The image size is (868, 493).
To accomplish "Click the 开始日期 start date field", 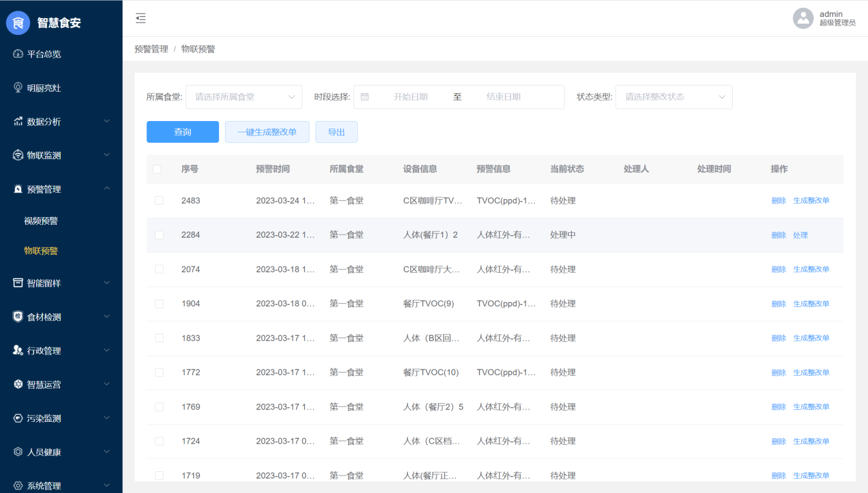I will [x=410, y=97].
